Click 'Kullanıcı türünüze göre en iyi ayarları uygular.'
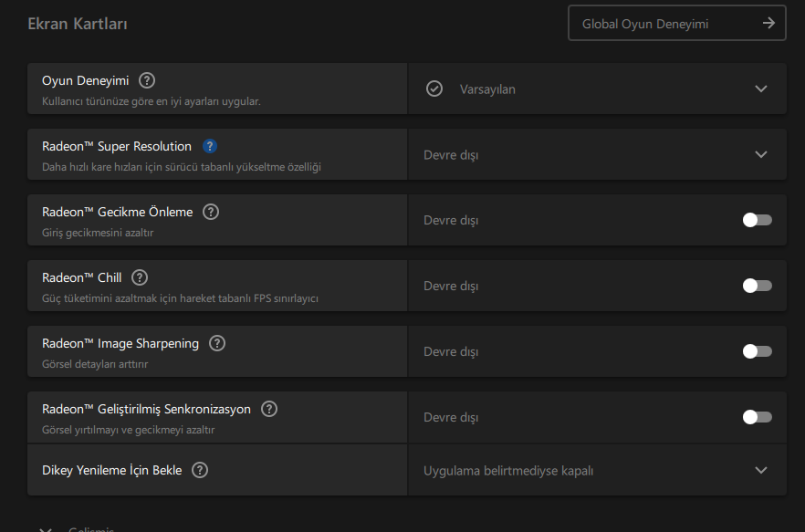Image resolution: width=805 pixels, height=532 pixels. [x=152, y=101]
